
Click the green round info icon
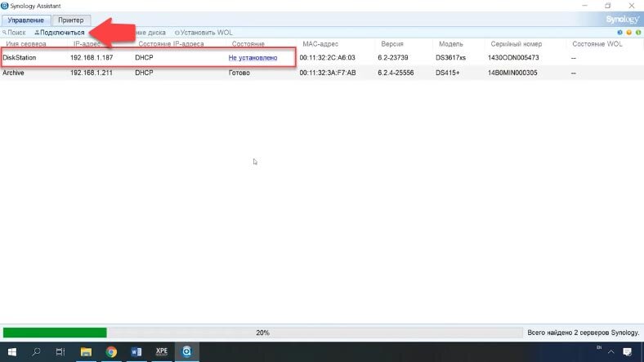point(637,33)
